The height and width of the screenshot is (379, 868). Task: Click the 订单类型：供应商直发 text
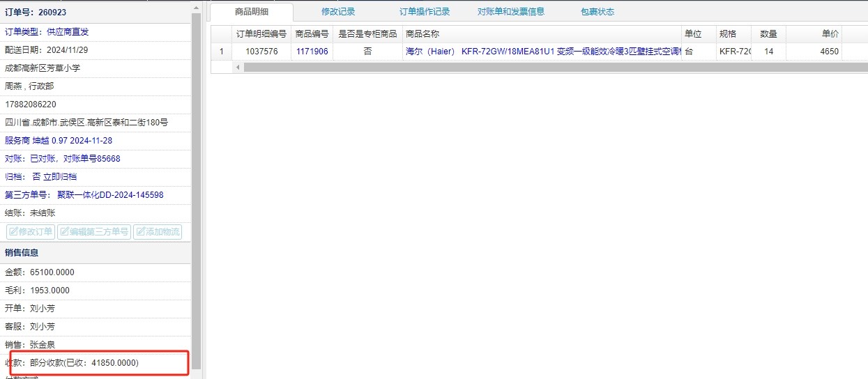[47, 32]
